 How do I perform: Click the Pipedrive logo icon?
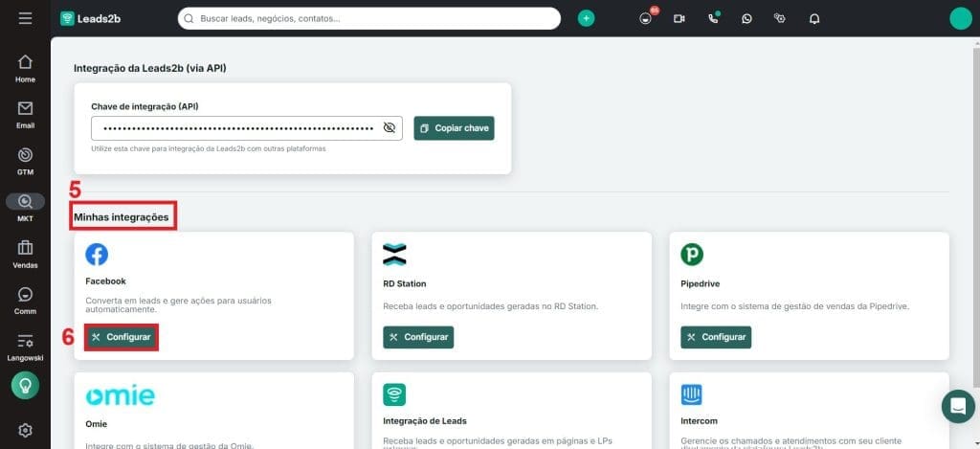[x=692, y=255]
